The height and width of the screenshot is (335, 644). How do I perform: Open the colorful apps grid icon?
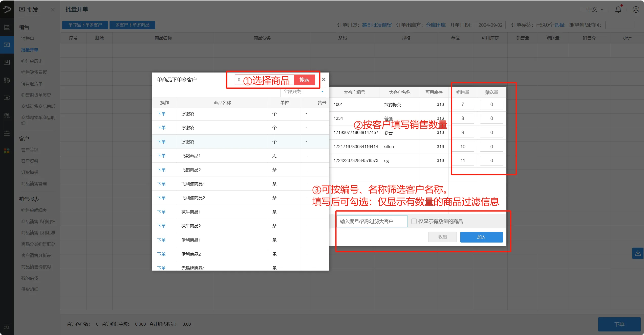point(7,151)
